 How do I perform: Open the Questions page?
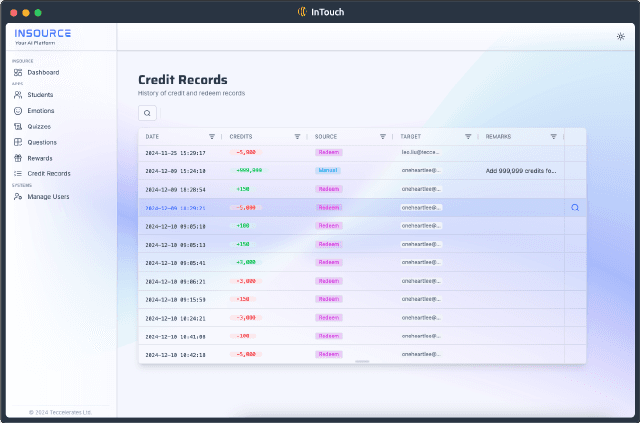(x=42, y=142)
